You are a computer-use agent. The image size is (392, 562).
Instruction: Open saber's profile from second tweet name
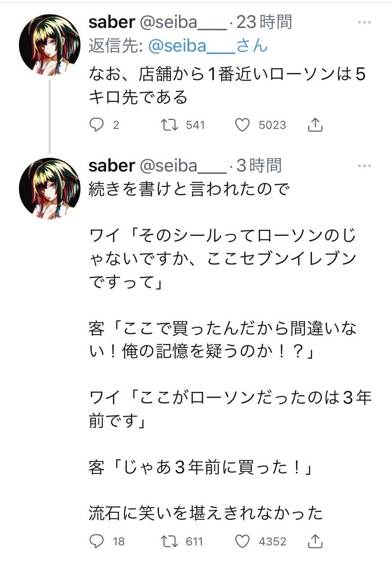[112, 165]
